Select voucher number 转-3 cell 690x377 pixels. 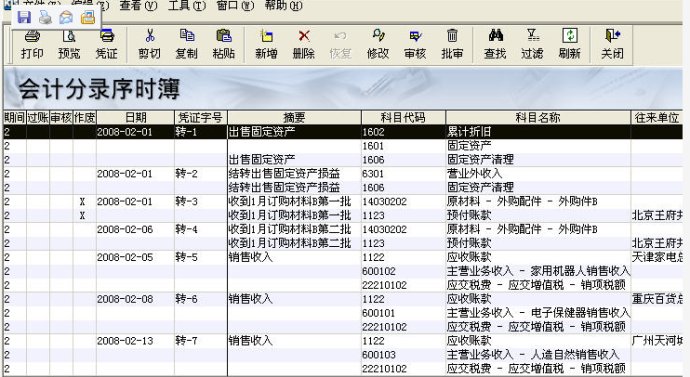click(201, 201)
